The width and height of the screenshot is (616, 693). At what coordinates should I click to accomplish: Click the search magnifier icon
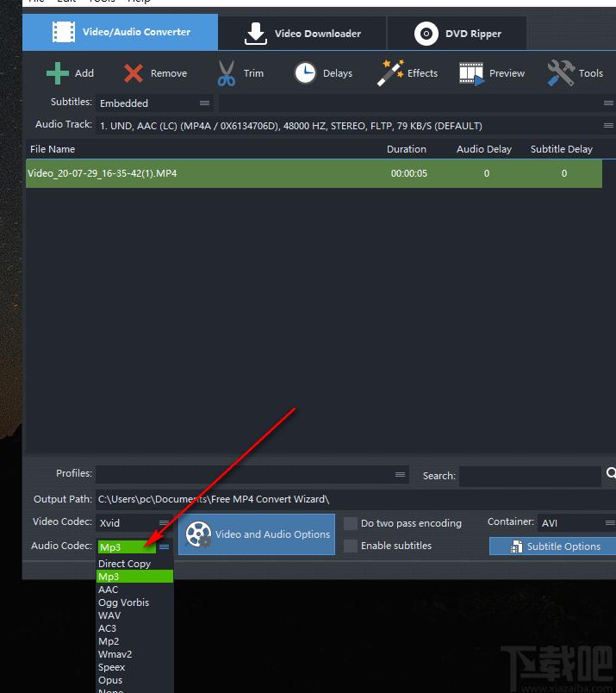coord(610,473)
